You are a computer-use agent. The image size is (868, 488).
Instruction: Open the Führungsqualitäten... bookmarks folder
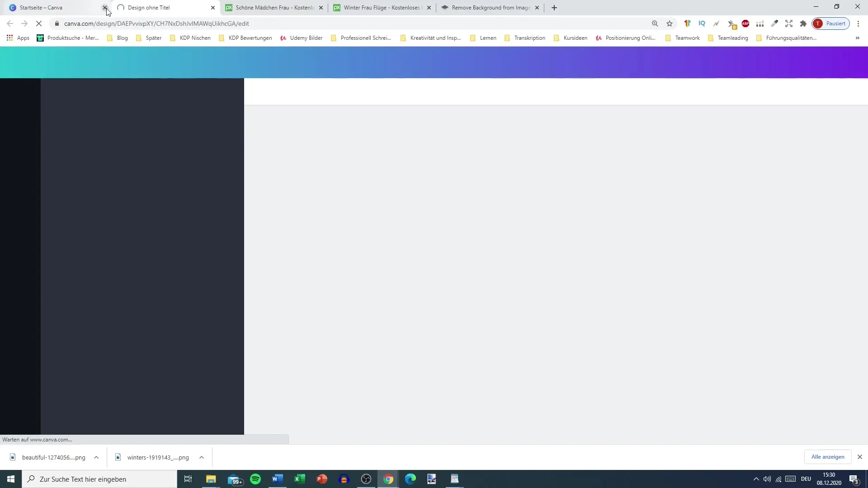point(786,38)
